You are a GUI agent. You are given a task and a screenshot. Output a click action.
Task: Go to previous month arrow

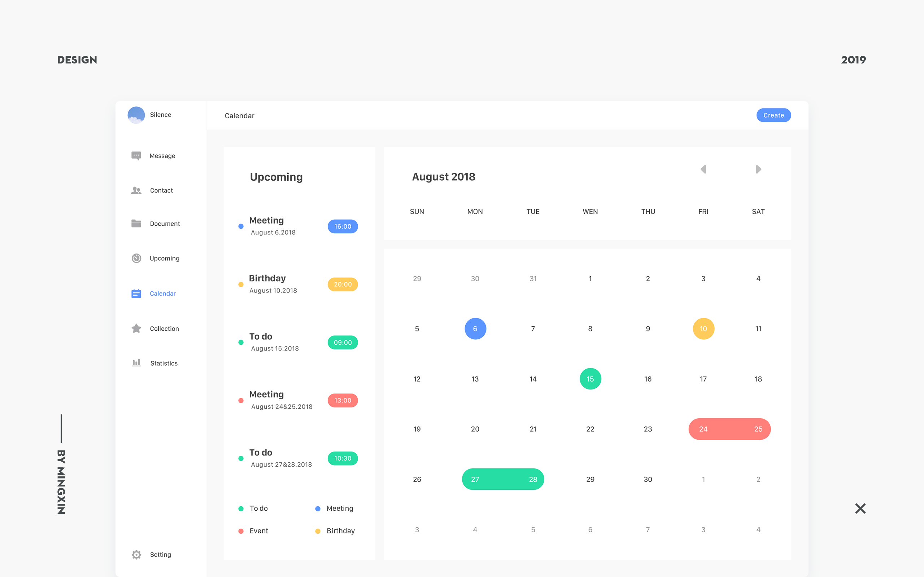703,169
